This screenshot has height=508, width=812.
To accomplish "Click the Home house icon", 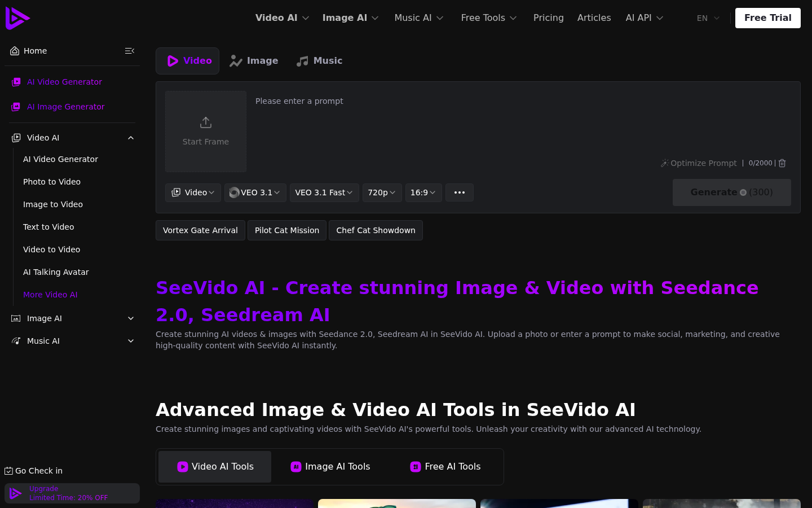I will [15, 51].
